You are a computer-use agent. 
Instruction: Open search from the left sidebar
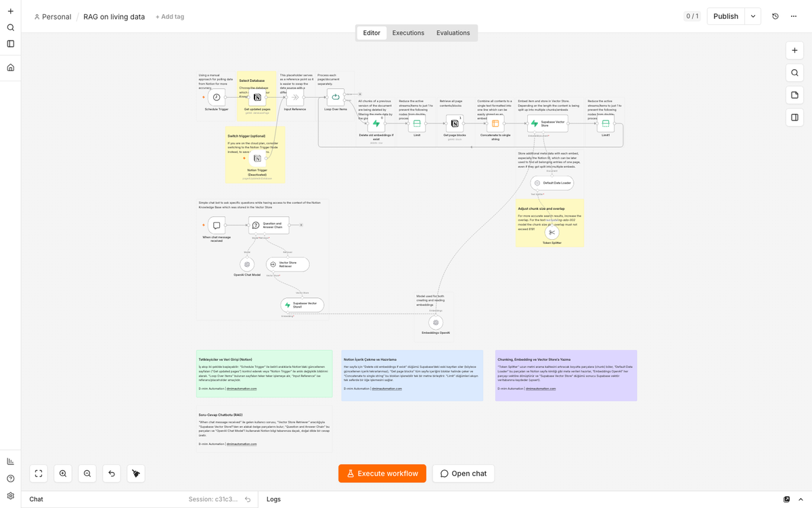point(10,28)
